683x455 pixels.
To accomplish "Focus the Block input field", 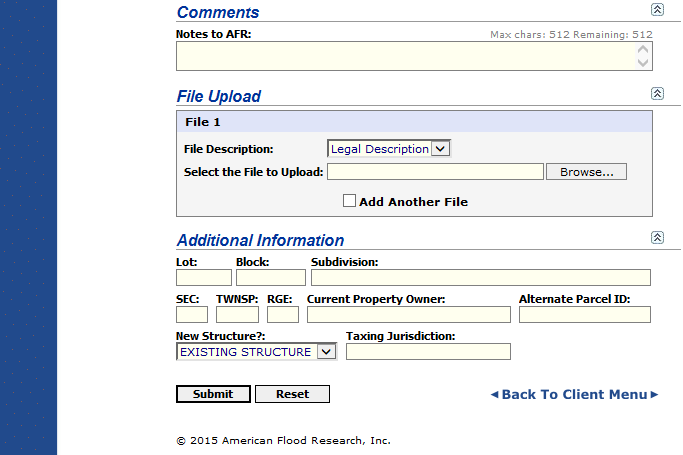I will pyautogui.click(x=270, y=278).
